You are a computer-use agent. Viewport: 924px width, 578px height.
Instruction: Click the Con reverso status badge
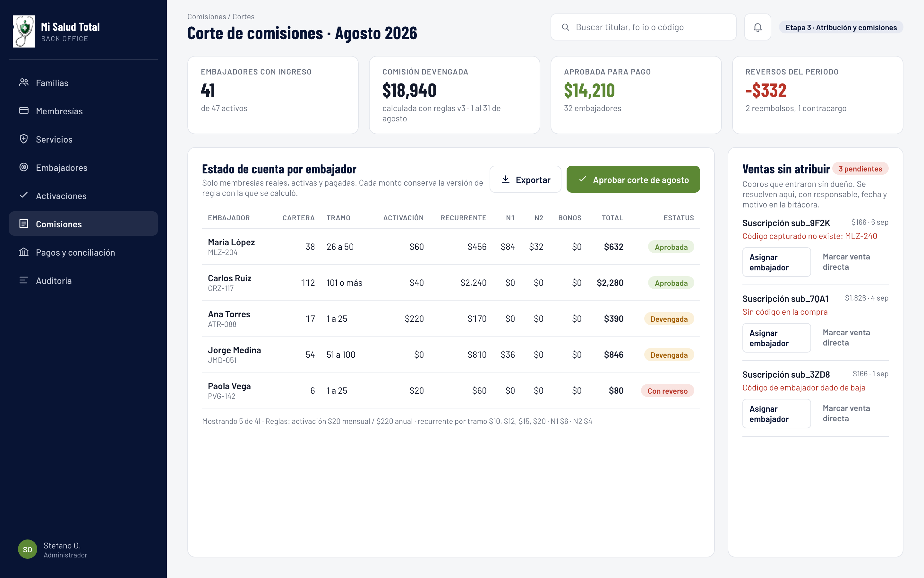pyautogui.click(x=667, y=391)
